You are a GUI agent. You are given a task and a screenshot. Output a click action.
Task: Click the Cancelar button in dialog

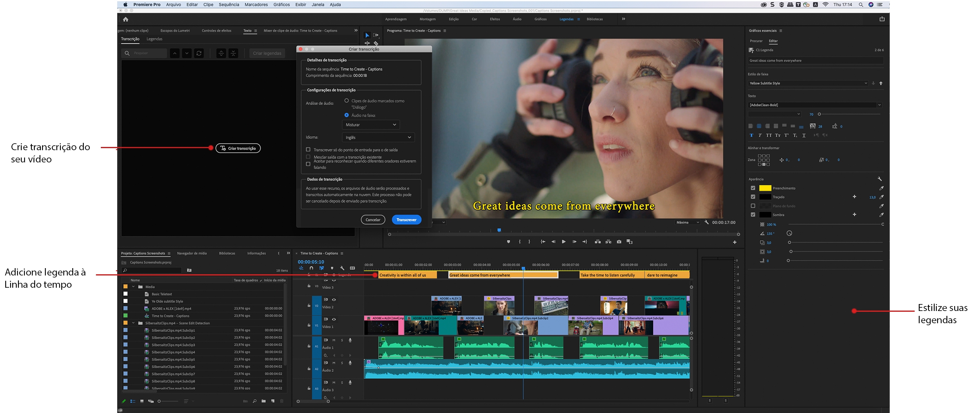point(373,220)
